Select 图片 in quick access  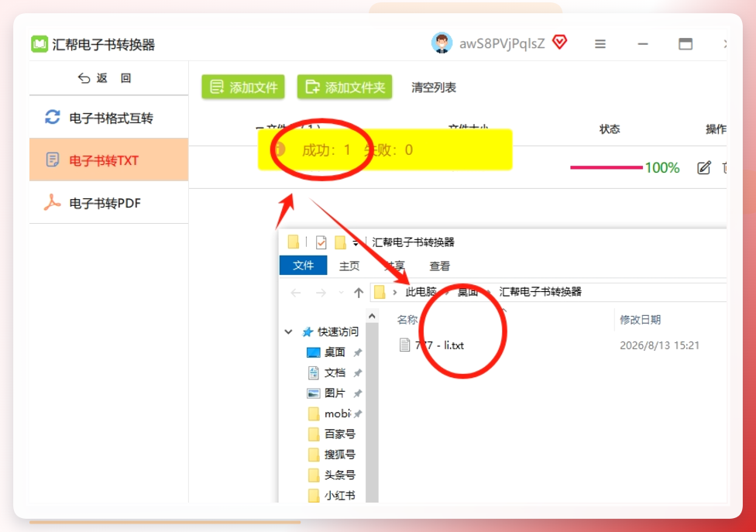(x=335, y=393)
